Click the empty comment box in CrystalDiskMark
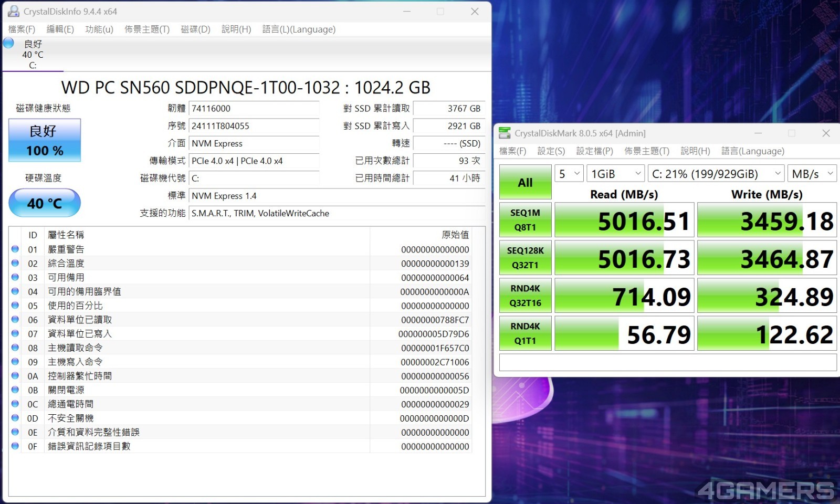Image resolution: width=840 pixels, height=504 pixels. (668, 362)
